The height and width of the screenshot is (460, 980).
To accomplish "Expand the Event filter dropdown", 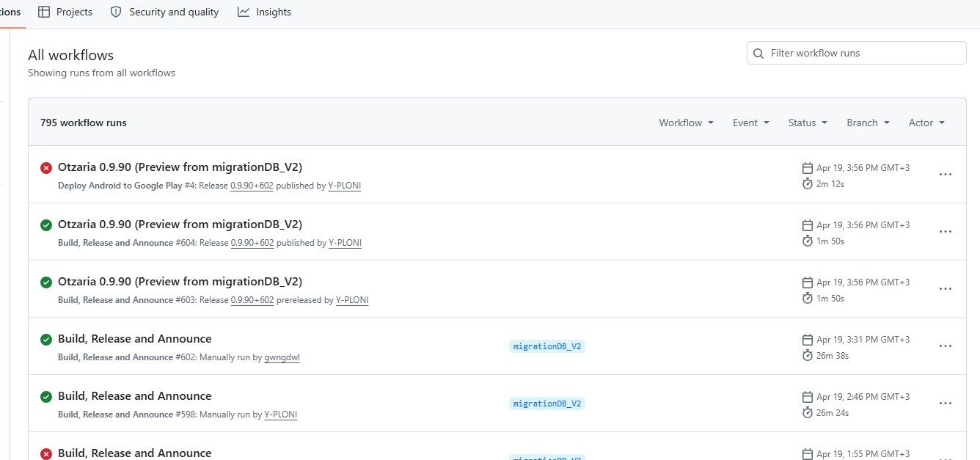I will 751,123.
